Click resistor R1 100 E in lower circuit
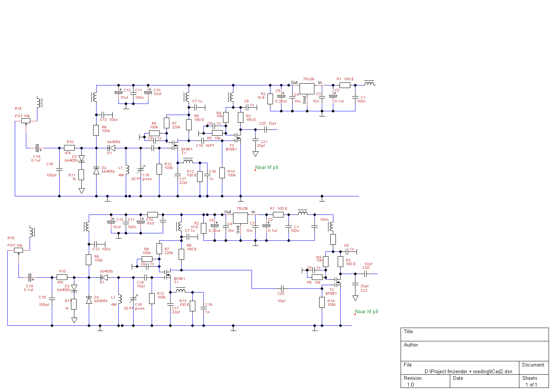The width and height of the screenshot is (553, 392). tap(278, 214)
